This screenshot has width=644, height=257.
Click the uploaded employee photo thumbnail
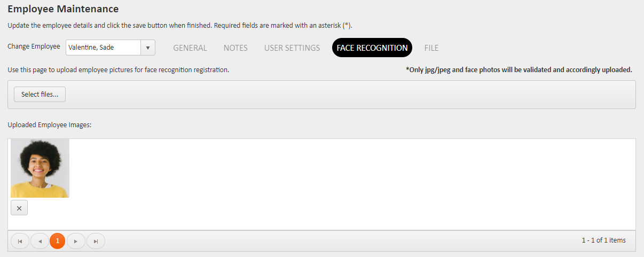[x=40, y=168]
